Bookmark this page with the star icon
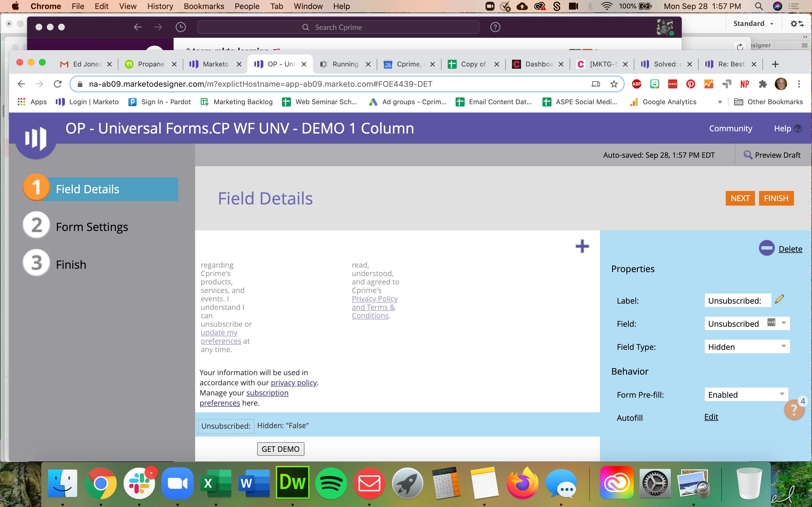Screen dimensions: 812x507 (614, 84)
